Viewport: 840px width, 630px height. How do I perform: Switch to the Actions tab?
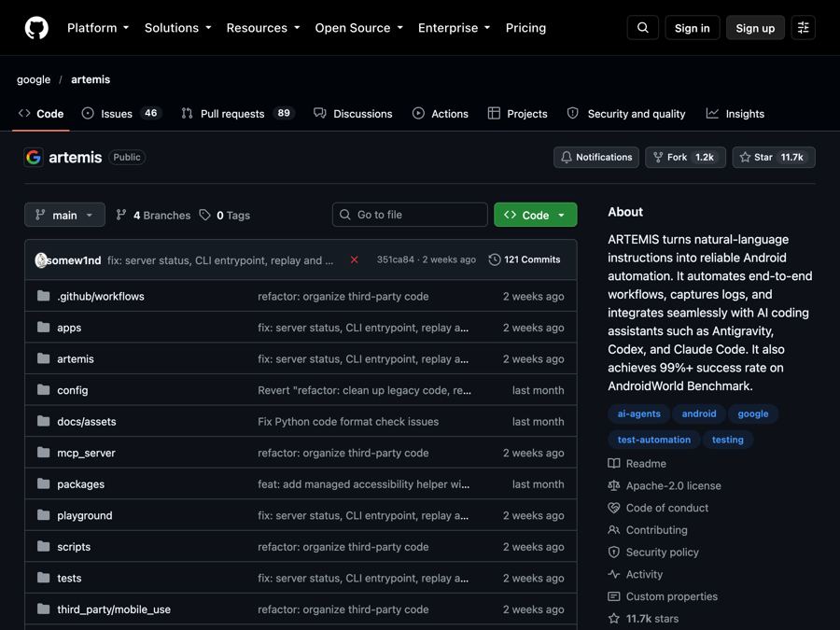pos(441,114)
